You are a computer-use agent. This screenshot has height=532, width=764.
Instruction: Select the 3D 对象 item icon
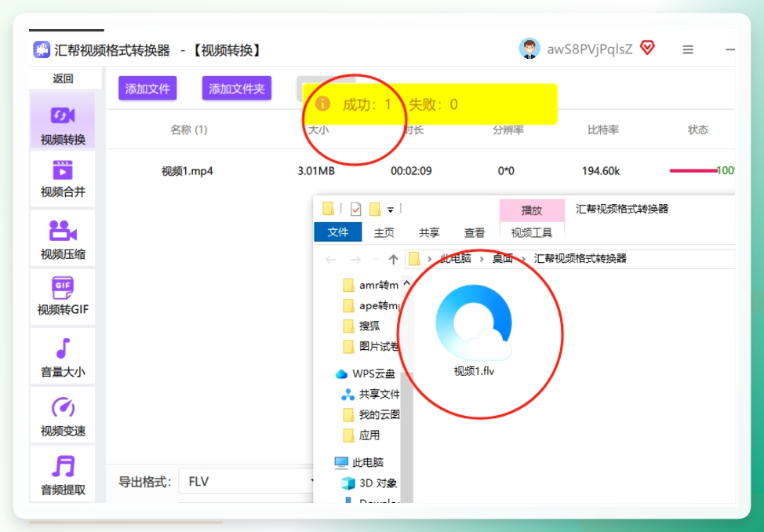tap(348, 483)
